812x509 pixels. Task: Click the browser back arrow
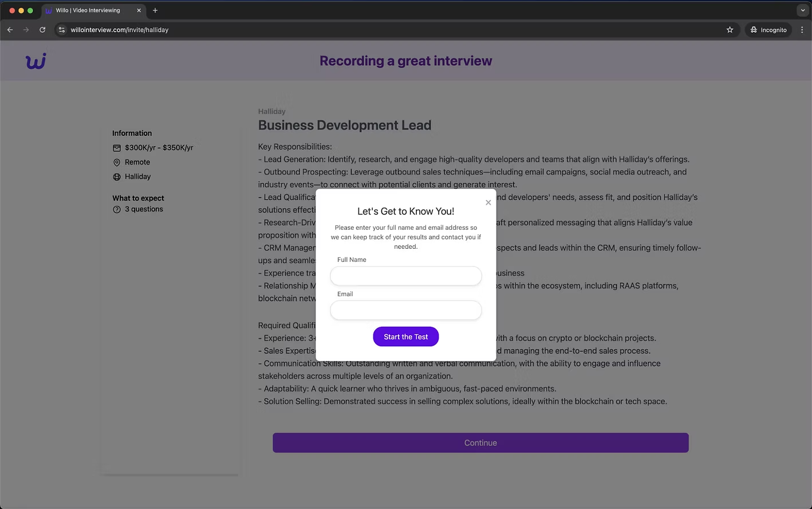(10, 30)
